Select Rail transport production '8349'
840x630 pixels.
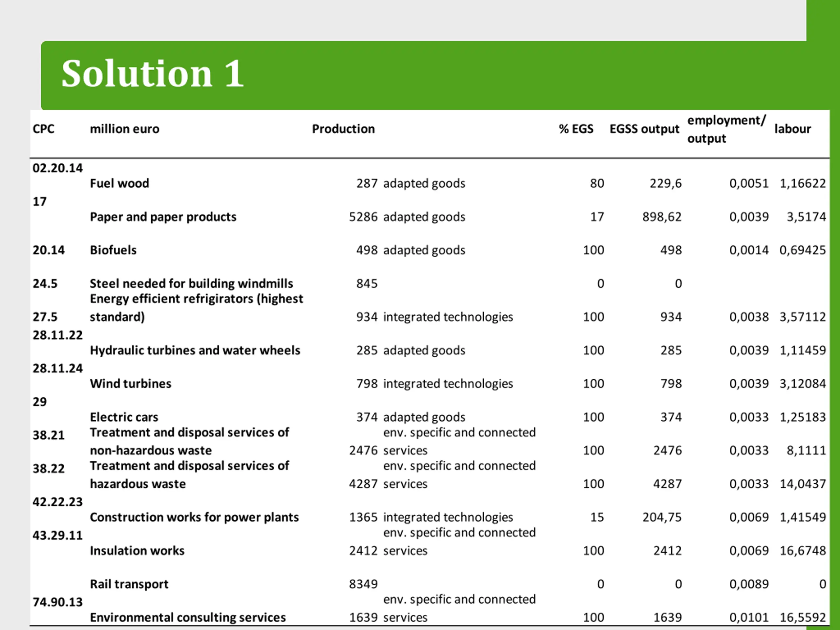(x=363, y=584)
